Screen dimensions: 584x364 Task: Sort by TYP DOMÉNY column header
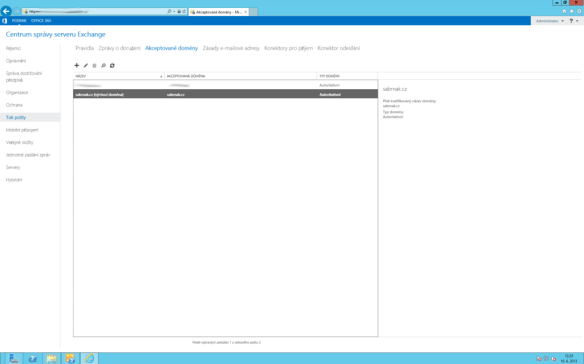click(x=347, y=76)
